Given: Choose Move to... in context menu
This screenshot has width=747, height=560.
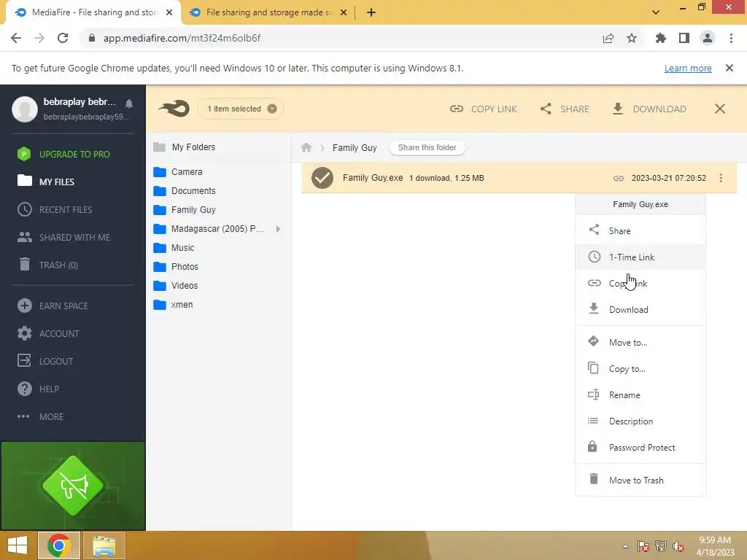Looking at the screenshot, I should pyautogui.click(x=640, y=343).
